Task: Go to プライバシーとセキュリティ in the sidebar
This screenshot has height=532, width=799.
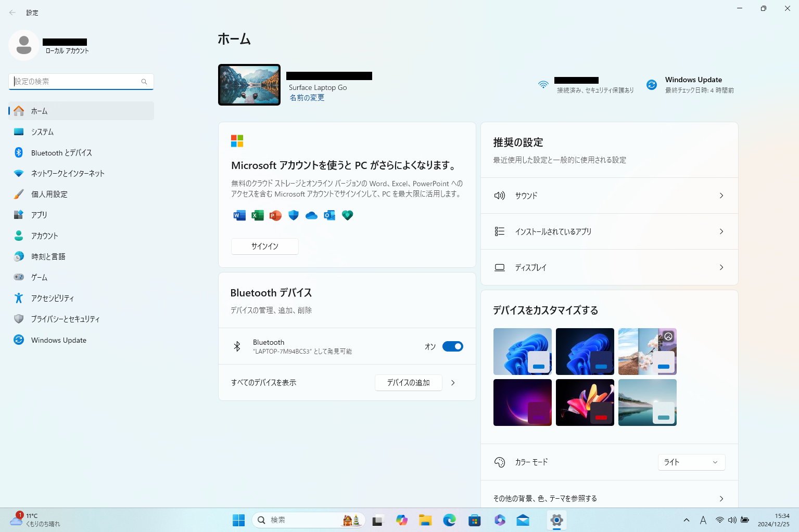Action: tap(65, 319)
